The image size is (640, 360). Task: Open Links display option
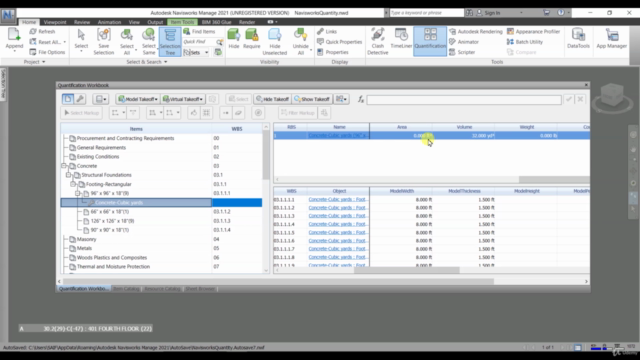pyautogui.click(x=327, y=31)
